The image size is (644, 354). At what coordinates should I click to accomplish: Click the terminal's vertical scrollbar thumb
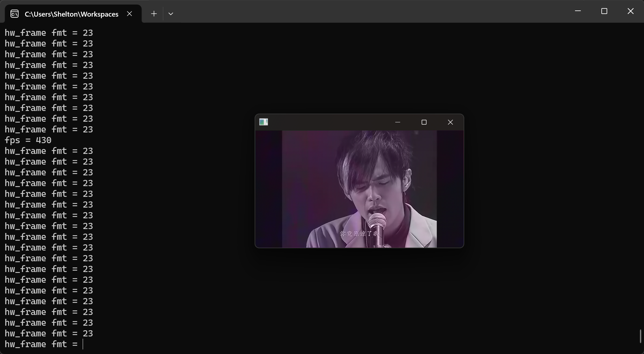640,336
